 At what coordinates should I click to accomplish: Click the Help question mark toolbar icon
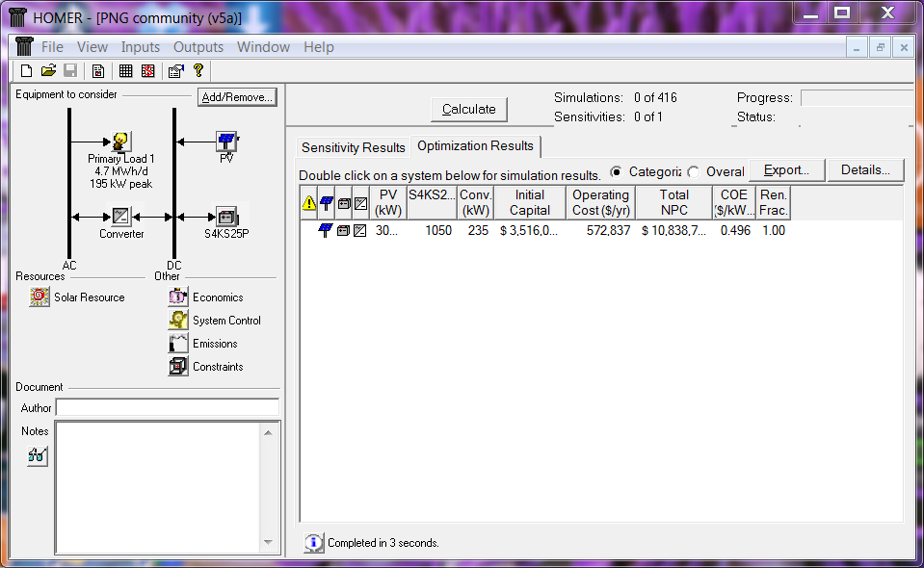[x=198, y=70]
